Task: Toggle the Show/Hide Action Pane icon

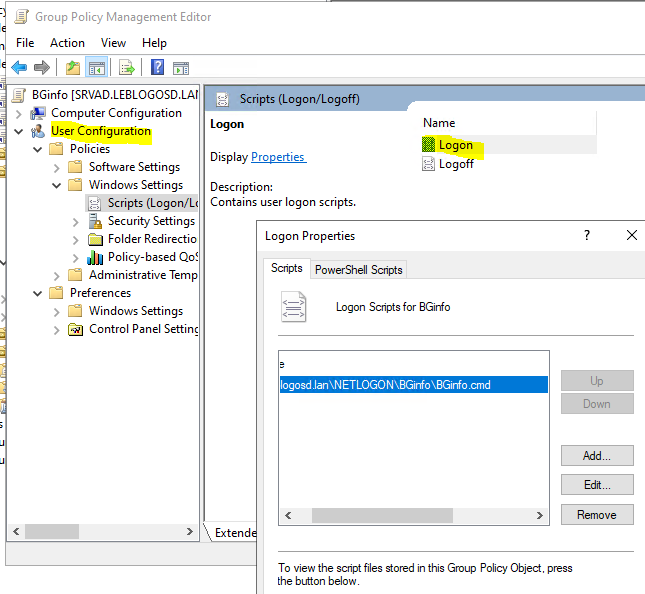Action: pyautogui.click(x=181, y=68)
